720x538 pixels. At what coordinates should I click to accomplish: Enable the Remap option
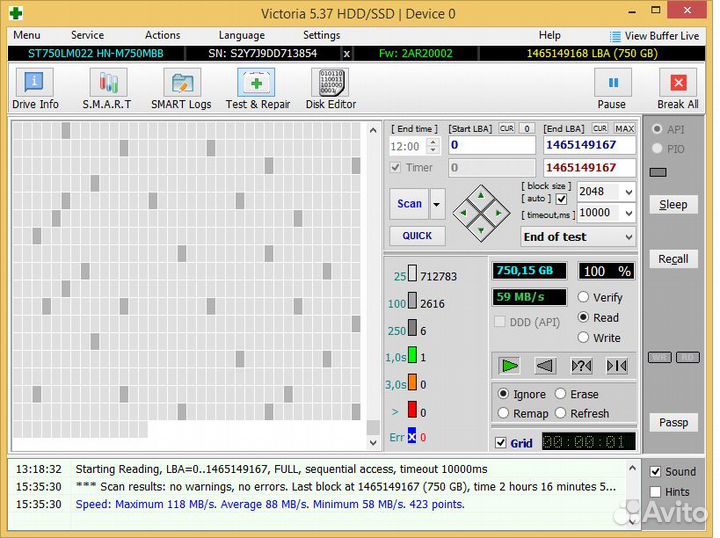504,413
